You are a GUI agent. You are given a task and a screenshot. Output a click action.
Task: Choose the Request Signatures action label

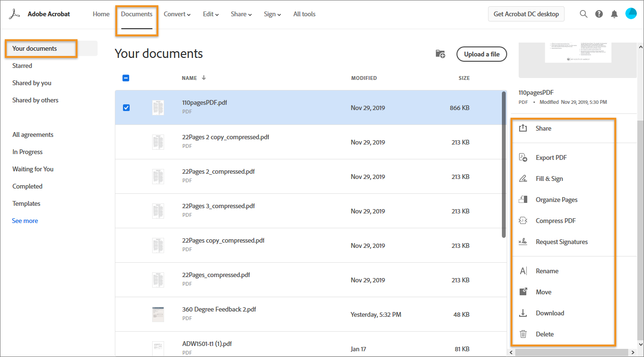click(x=562, y=242)
